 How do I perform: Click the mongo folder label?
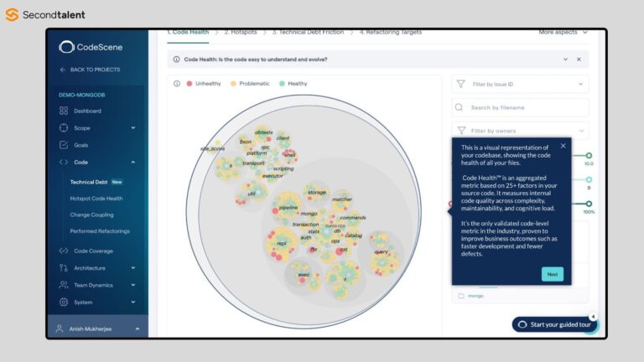pyautogui.click(x=475, y=296)
